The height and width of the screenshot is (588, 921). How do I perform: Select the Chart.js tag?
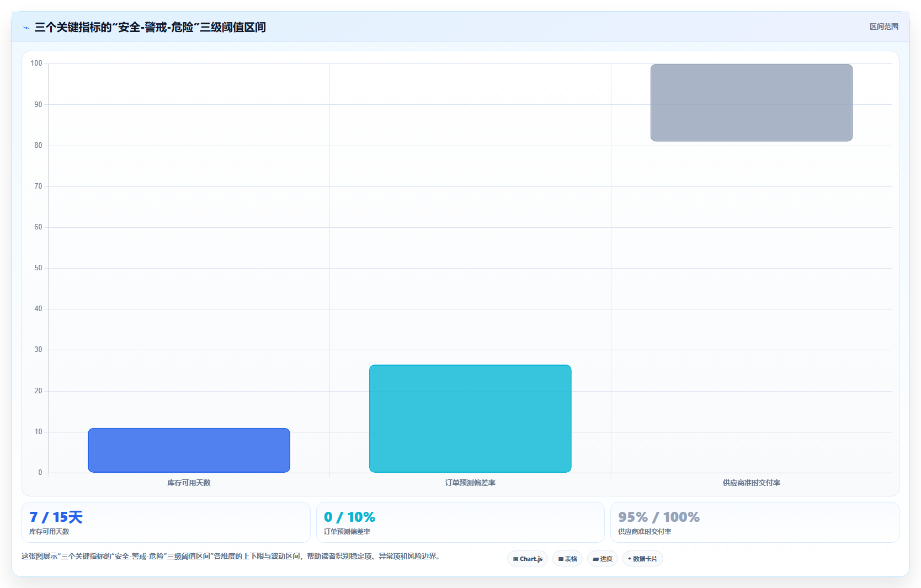click(528, 559)
